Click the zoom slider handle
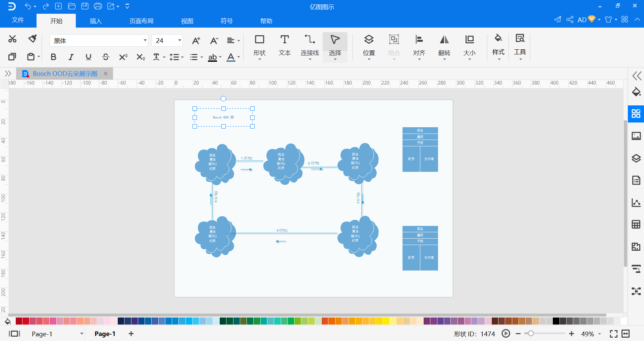 (531, 334)
